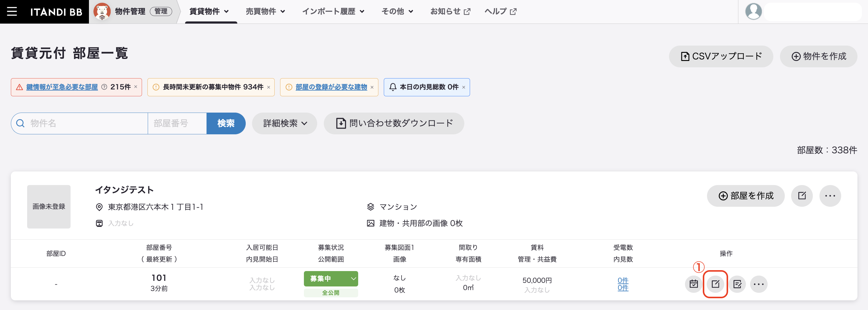Focus the 物件名 search field
Image resolution: width=868 pixels, height=310 pixels.
(80, 123)
